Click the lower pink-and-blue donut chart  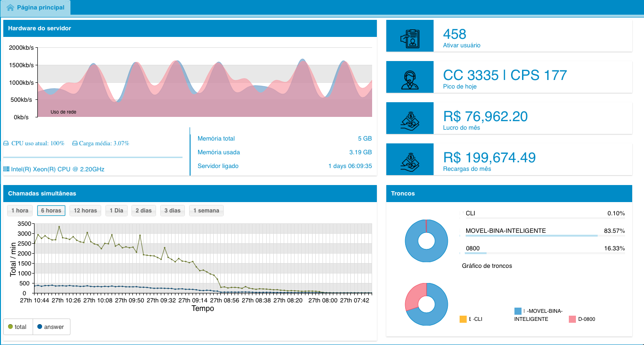[426, 304]
